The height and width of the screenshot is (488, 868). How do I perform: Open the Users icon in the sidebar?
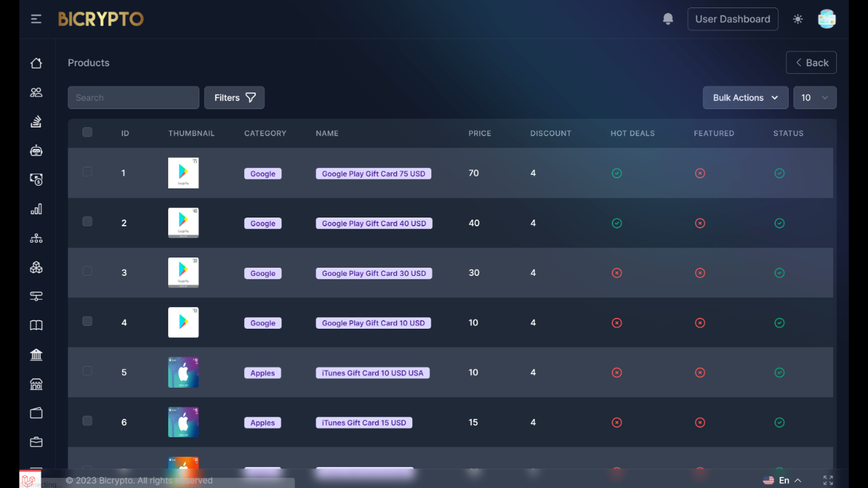pos(37,92)
